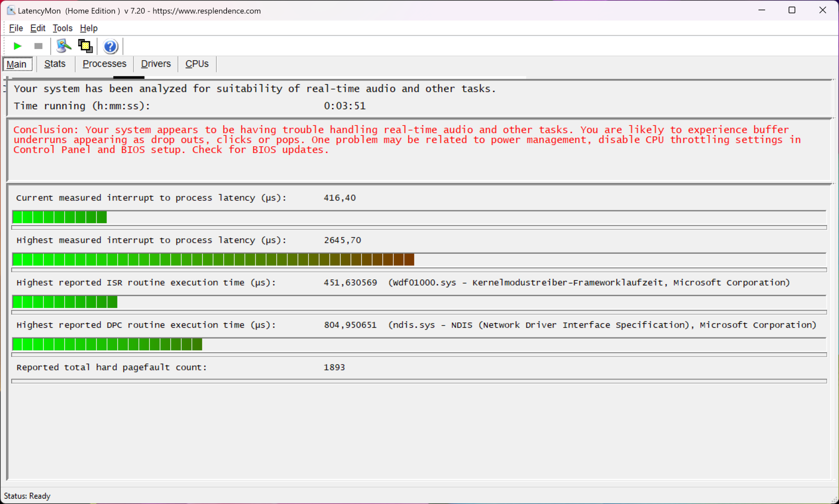
Task: Click the DPC routine execution time bar
Action: (x=107, y=345)
